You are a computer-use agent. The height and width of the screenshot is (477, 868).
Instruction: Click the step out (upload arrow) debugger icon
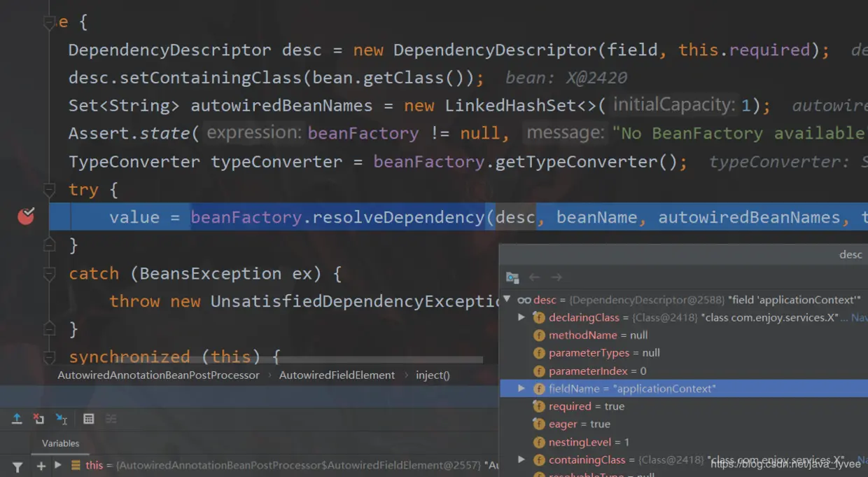(17, 419)
